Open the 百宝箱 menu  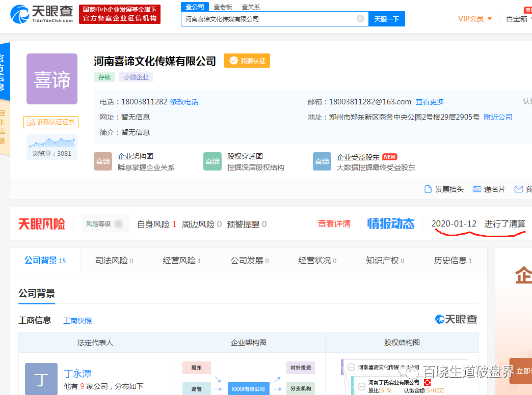point(518,19)
